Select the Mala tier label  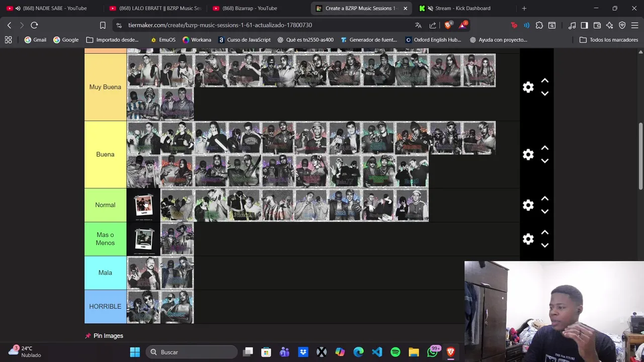coord(105,273)
